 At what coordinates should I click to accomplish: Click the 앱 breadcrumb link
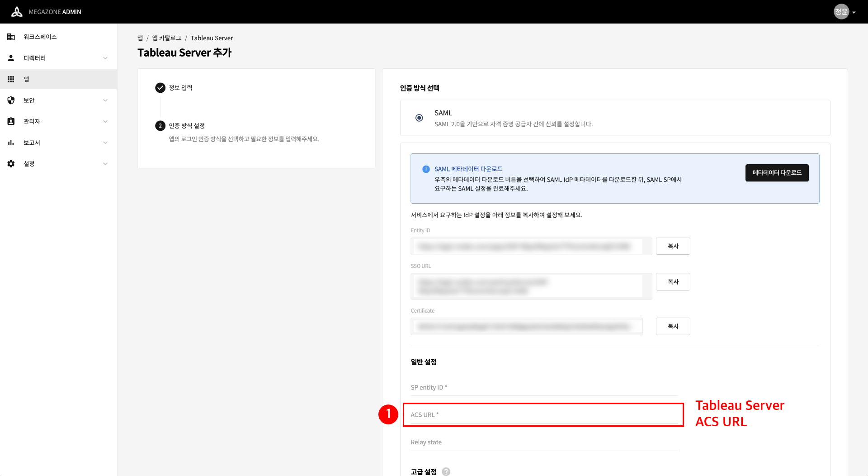(x=140, y=38)
